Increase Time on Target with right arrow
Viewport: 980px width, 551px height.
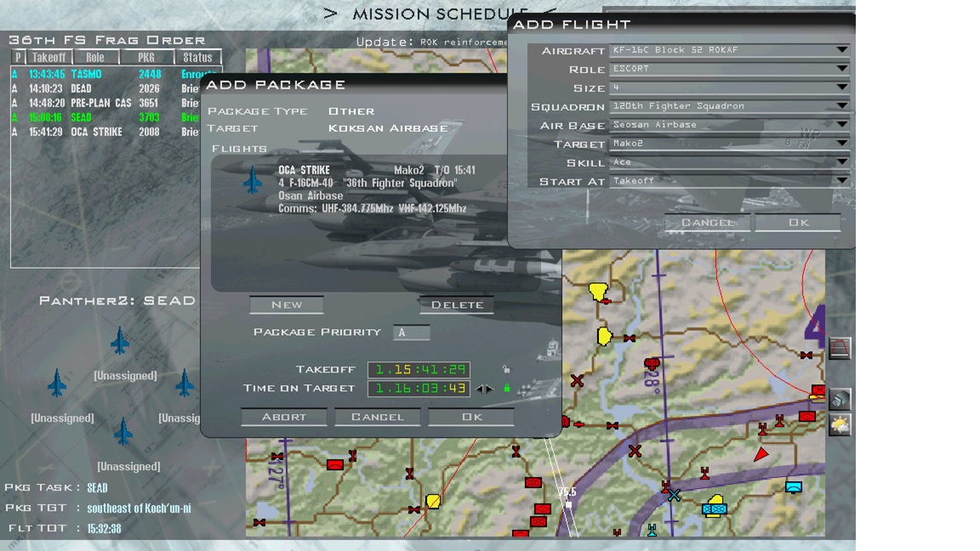pyautogui.click(x=489, y=389)
